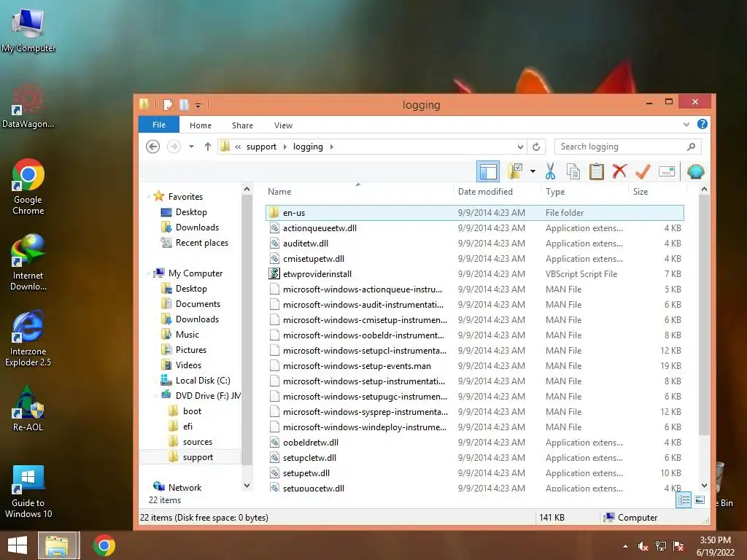Paste using the clipboard icon

point(597,171)
